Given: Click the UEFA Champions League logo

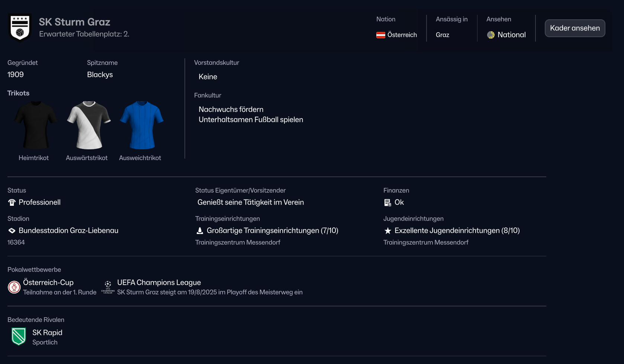Looking at the screenshot, I should click(x=108, y=287).
